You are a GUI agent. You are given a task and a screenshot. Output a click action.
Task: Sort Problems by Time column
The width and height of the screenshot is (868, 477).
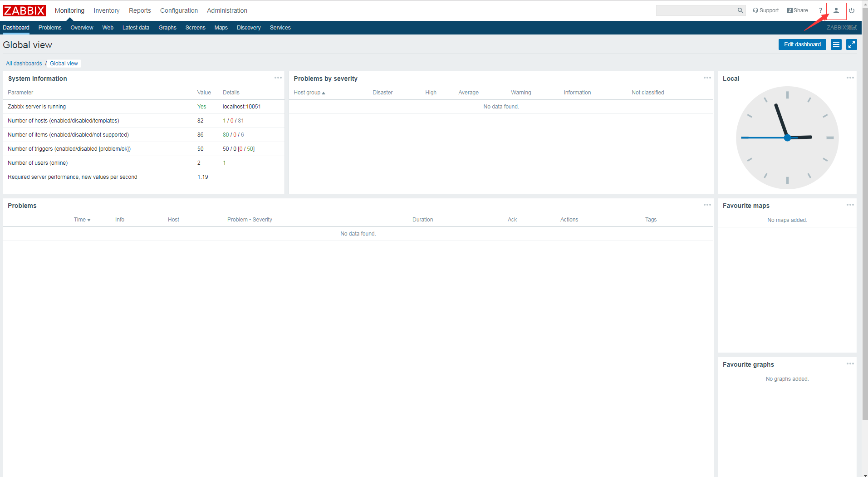click(82, 220)
